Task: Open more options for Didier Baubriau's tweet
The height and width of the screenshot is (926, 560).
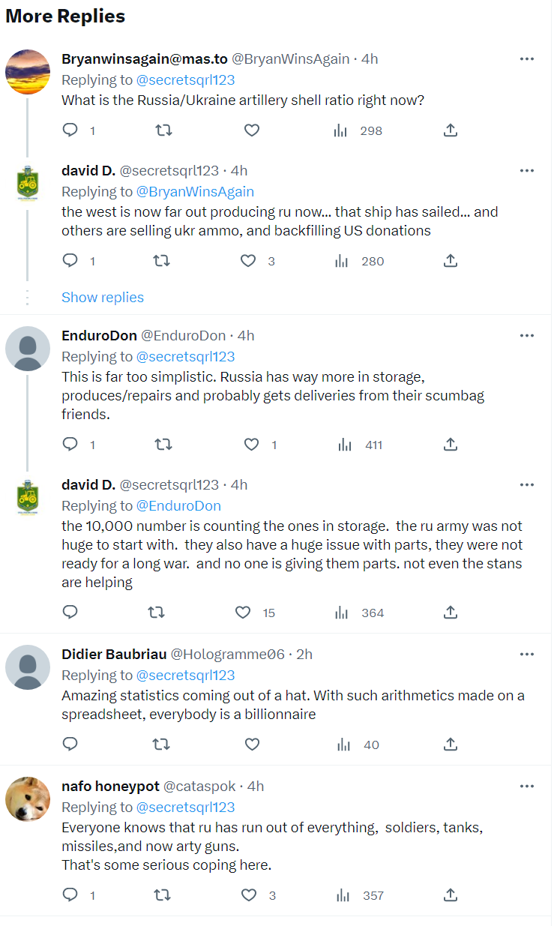Action: pyautogui.click(x=527, y=655)
